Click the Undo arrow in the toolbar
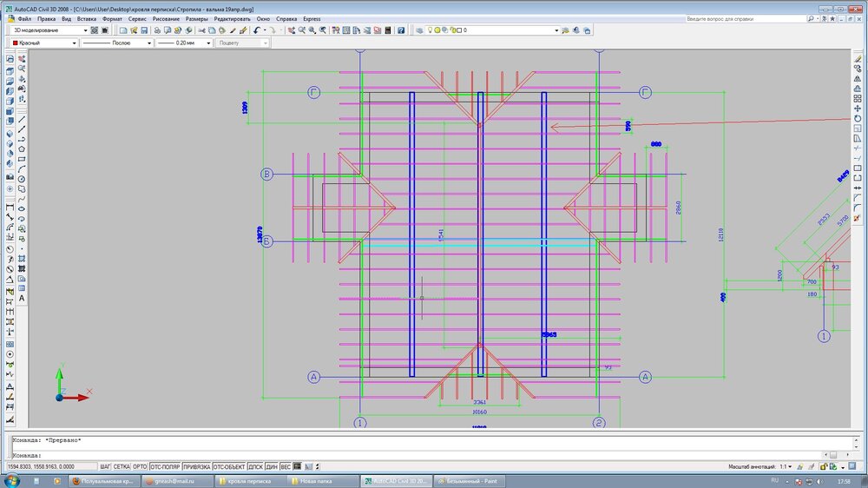The image size is (868, 488). pos(258,30)
